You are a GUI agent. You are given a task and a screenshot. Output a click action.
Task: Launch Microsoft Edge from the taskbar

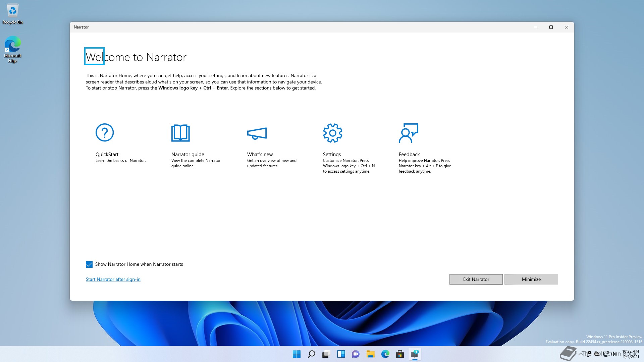pos(385,354)
